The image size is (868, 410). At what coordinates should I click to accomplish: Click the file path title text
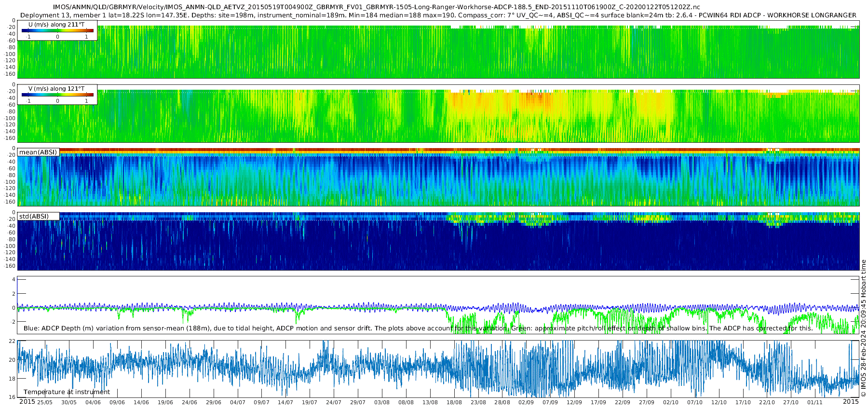[x=377, y=7]
